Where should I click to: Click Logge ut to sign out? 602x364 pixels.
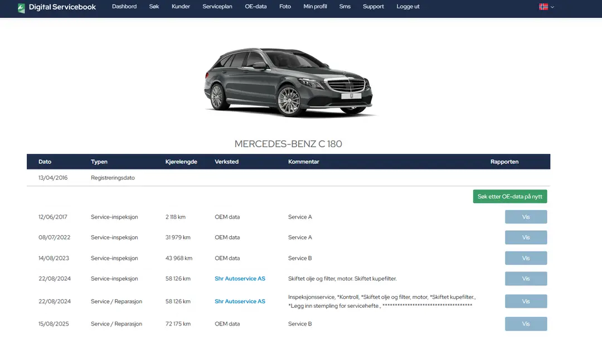tap(407, 7)
